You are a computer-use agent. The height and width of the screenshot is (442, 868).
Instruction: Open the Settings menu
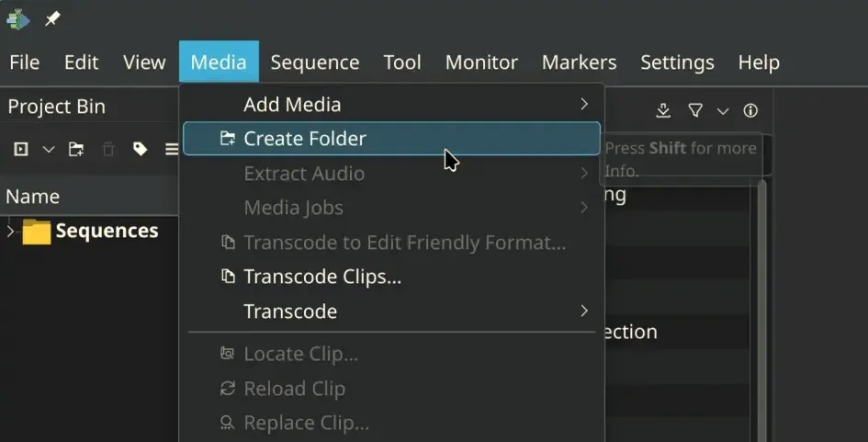click(677, 62)
